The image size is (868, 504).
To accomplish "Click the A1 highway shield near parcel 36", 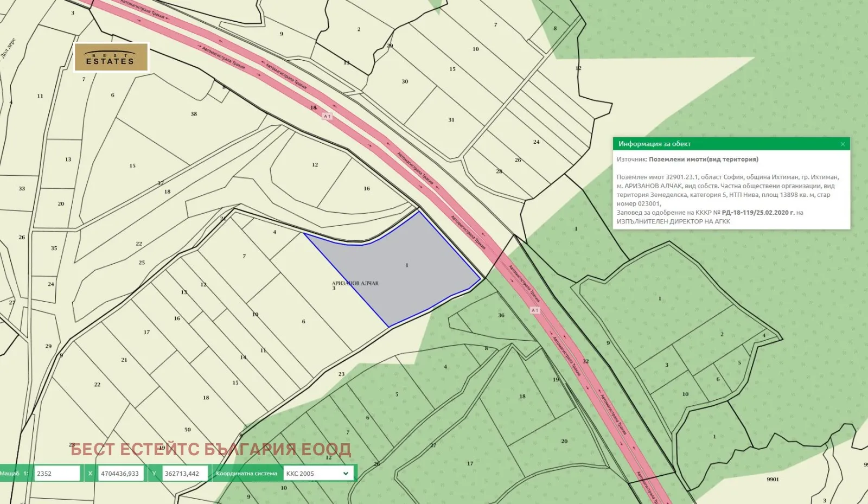I will 535,310.
